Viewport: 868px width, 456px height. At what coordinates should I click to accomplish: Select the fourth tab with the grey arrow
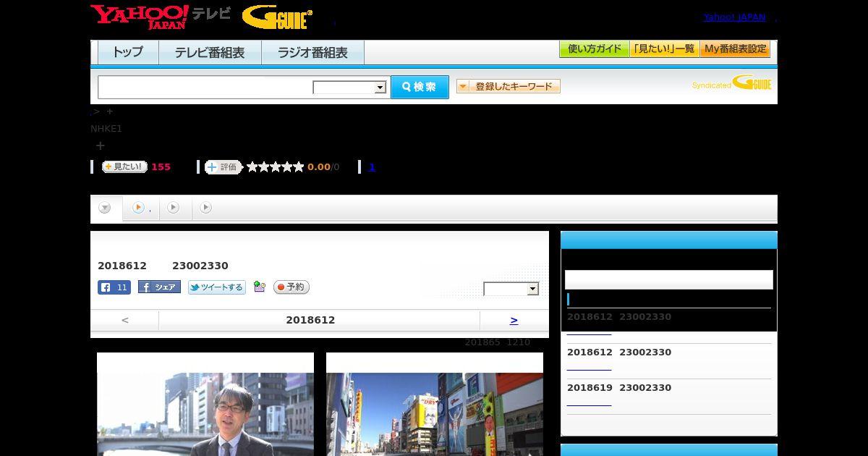[206, 208]
